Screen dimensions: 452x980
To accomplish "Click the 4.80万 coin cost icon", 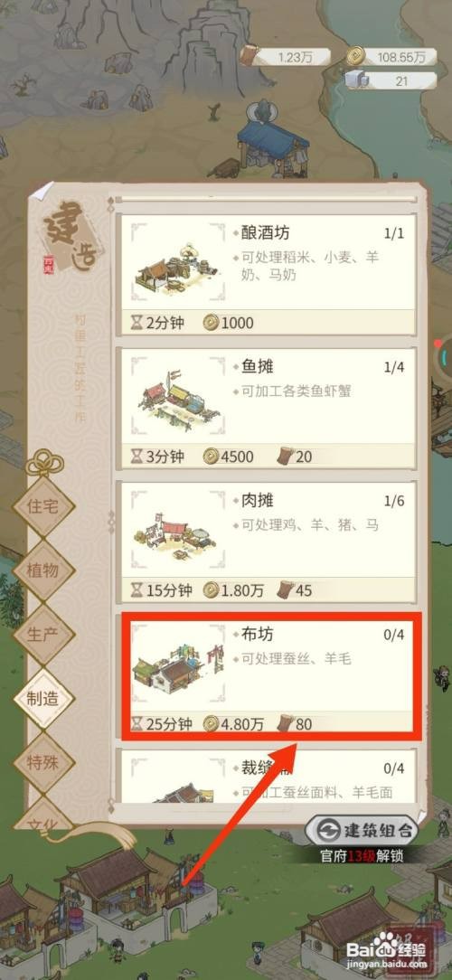I will click(x=212, y=724).
